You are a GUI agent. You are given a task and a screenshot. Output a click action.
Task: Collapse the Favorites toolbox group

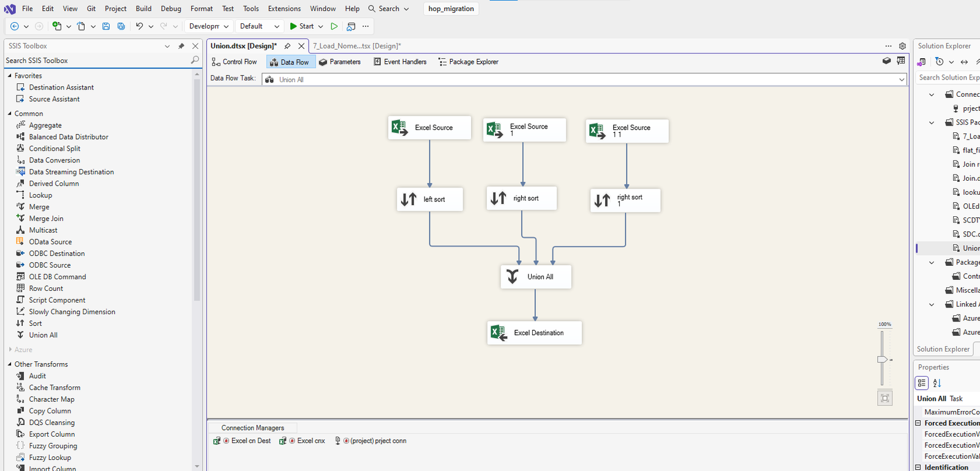[10, 76]
